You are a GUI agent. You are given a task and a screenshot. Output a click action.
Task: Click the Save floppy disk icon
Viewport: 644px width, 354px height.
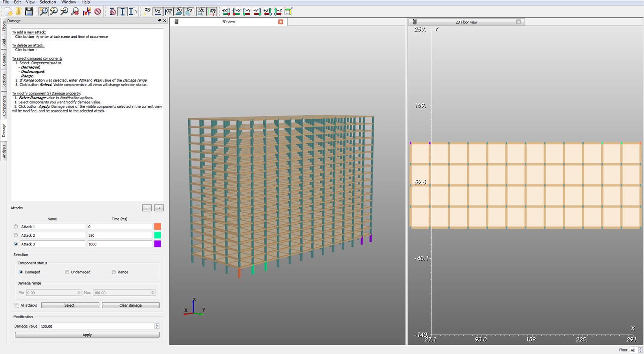pyautogui.click(x=29, y=11)
